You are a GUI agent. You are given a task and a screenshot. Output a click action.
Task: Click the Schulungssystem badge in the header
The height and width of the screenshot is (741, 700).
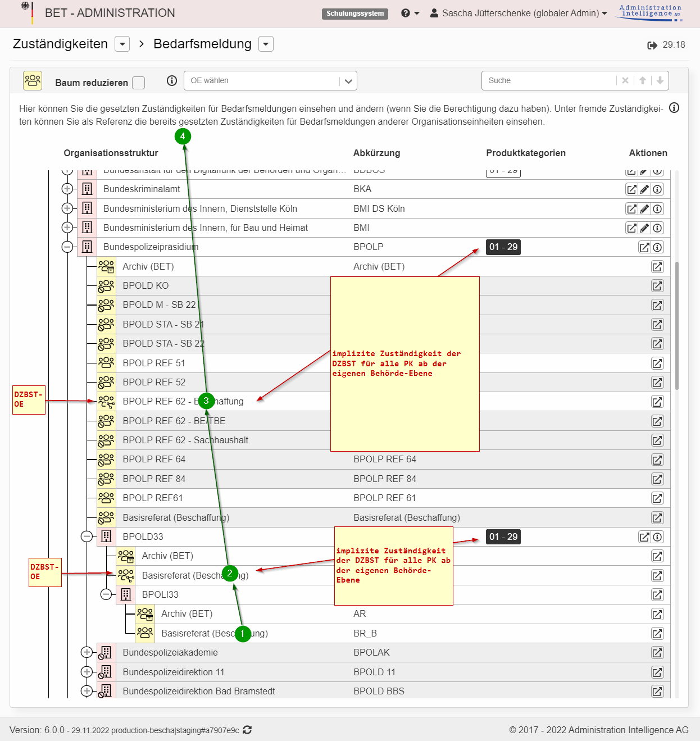[355, 13]
